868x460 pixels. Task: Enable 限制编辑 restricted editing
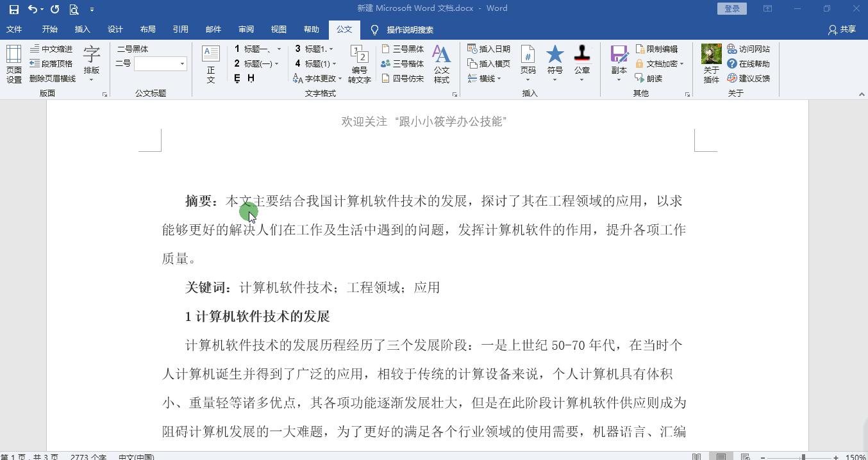pyautogui.click(x=658, y=48)
